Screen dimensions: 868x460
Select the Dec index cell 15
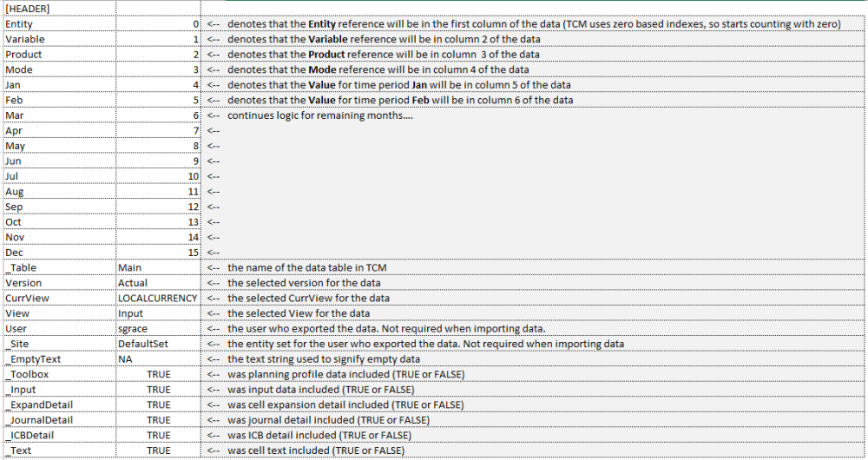[158, 253]
